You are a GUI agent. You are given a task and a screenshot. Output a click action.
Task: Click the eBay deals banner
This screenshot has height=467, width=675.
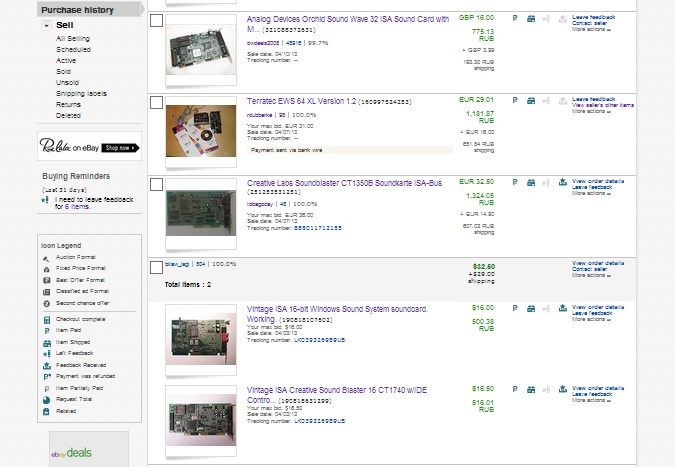point(89,449)
